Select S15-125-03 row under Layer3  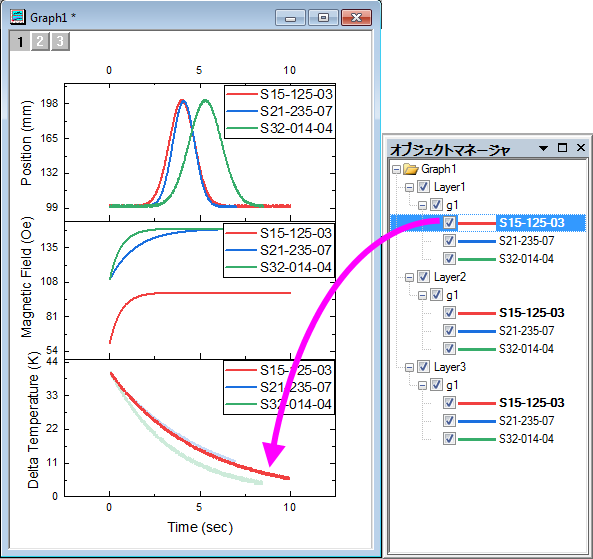click(x=531, y=403)
